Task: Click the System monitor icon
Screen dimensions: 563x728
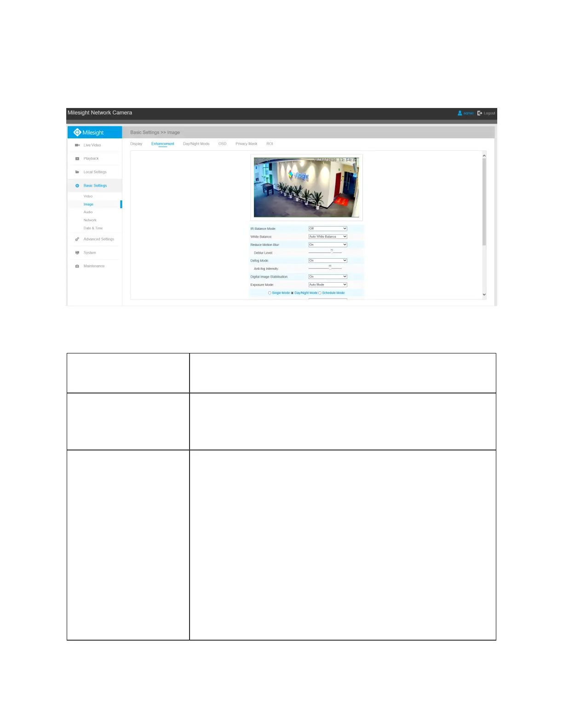Action: (77, 253)
